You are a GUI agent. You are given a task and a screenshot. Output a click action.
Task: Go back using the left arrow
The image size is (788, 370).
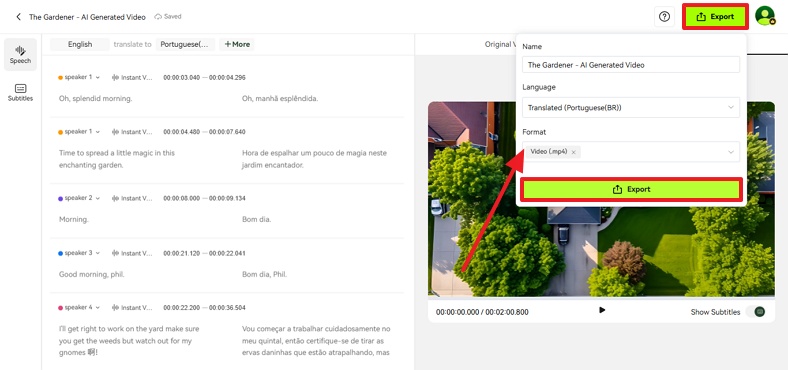[18, 17]
